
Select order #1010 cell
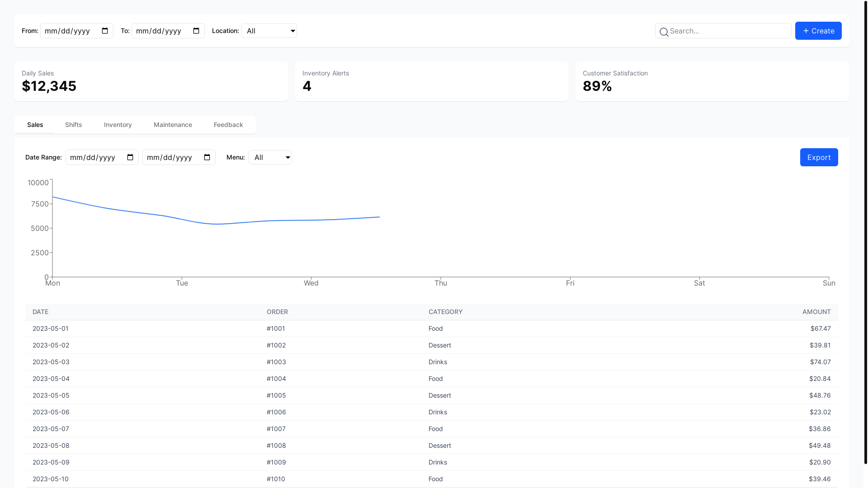(x=276, y=479)
